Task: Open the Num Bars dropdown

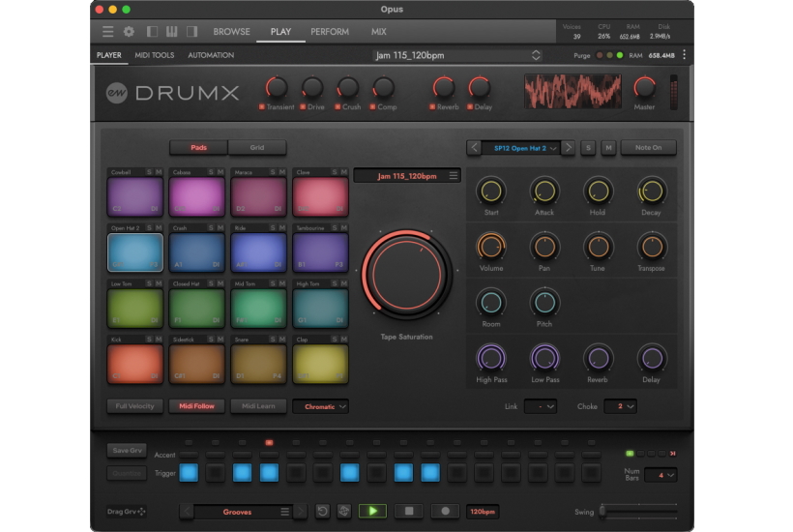Action: pyautogui.click(x=661, y=475)
